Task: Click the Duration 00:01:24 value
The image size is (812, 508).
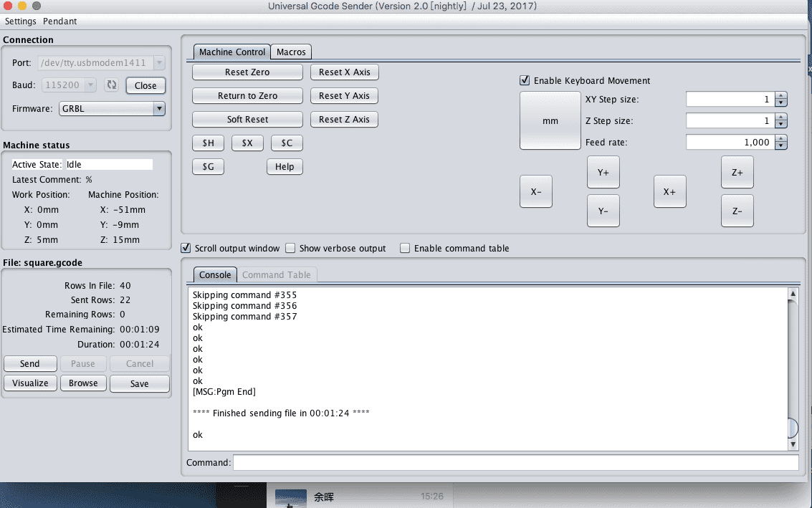Action: 140,345
